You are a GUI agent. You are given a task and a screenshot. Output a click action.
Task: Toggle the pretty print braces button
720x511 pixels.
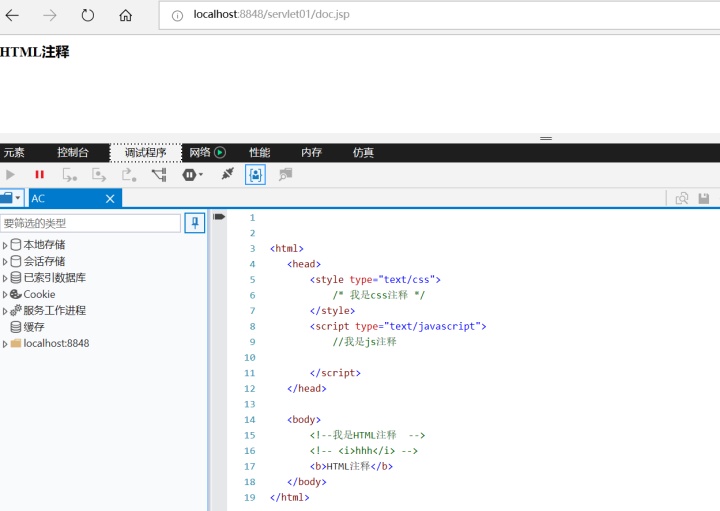(255, 175)
